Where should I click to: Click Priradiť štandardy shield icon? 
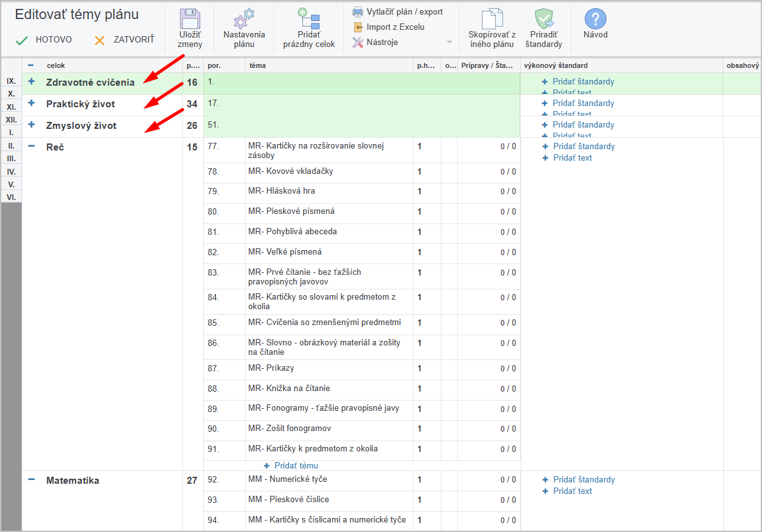tap(544, 19)
